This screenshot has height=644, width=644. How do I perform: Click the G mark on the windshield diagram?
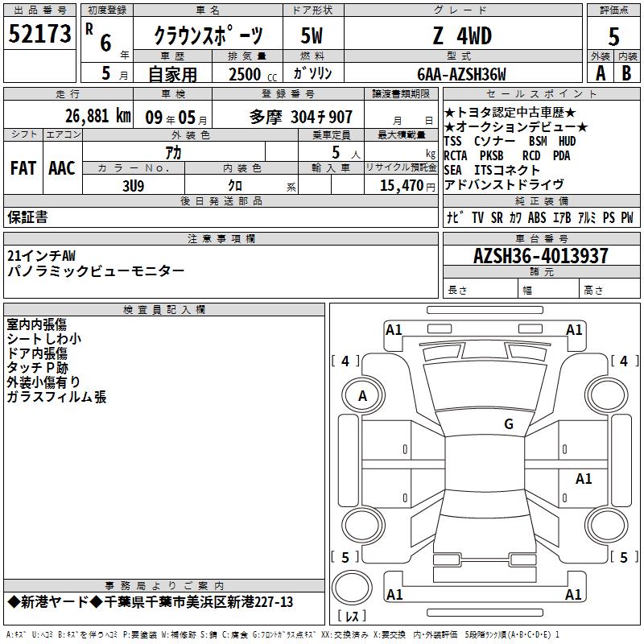click(x=509, y=424)
